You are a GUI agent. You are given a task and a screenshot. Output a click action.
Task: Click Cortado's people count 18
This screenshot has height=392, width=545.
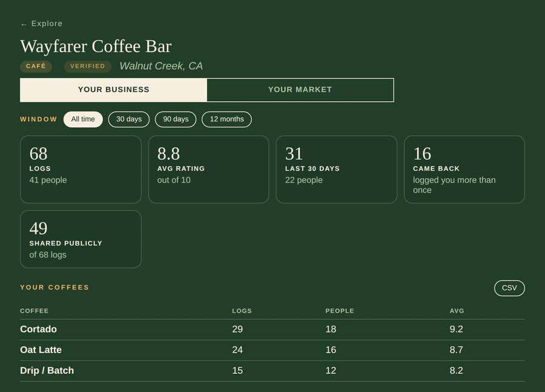coord(331,329)
